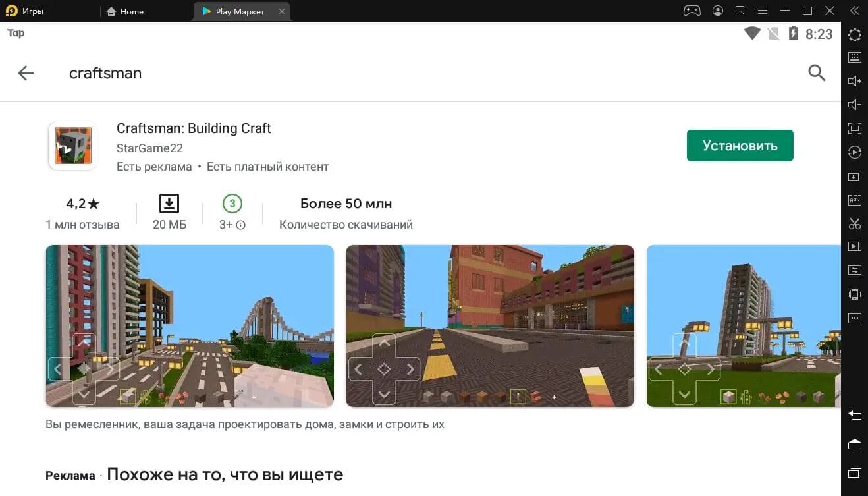The width and height of the screenshot is (868, 496).
Task: Click the battery charging status icon
Action: click(x=794, y=34)
